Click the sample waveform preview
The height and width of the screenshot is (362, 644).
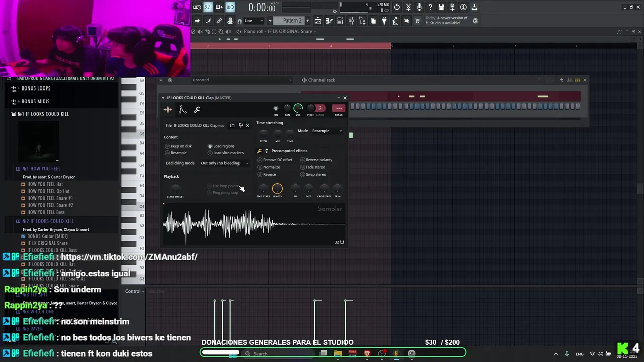[x=254, y=224]
